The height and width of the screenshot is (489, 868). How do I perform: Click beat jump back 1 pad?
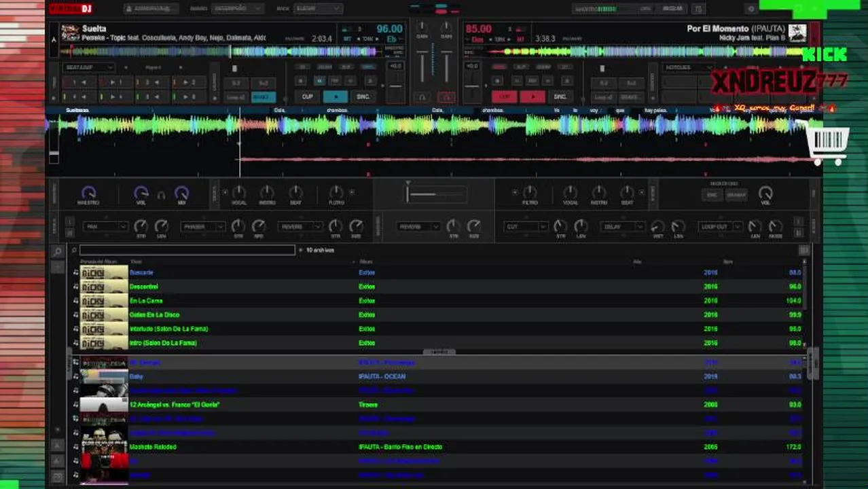[79, 82]
